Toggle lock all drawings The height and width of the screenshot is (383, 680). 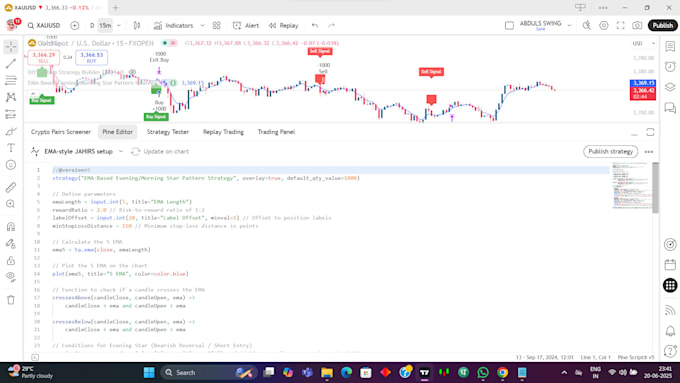point(11,260)
